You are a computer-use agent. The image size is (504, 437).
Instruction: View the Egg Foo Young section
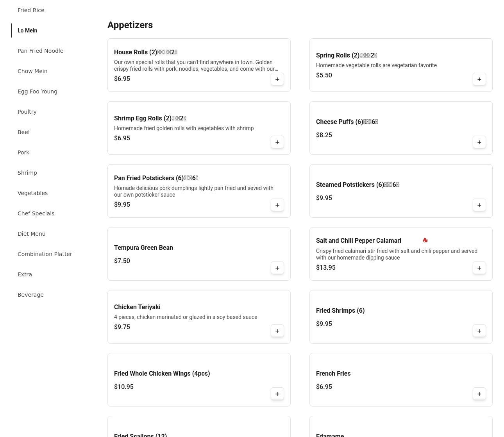[x=38, y=91]
